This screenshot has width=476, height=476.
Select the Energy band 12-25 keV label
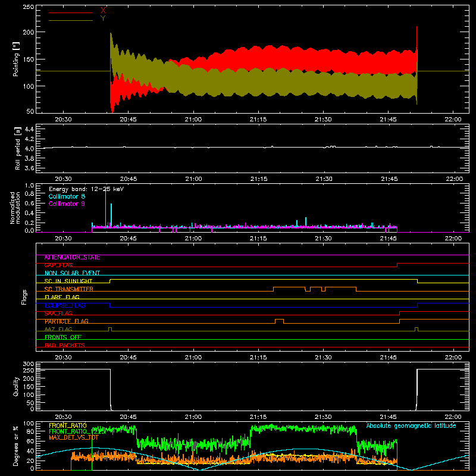[86, 189]
